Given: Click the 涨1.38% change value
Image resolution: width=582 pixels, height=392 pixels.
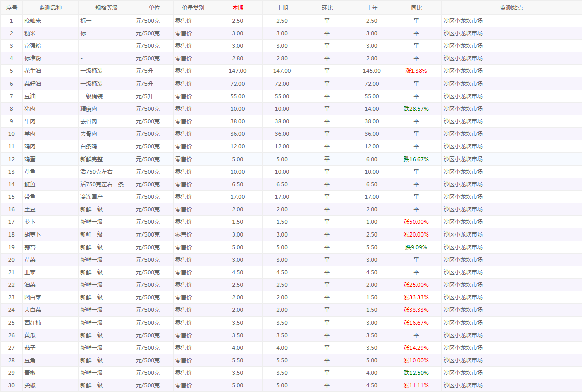Looking at the screenshot, I should coord(416,71).
